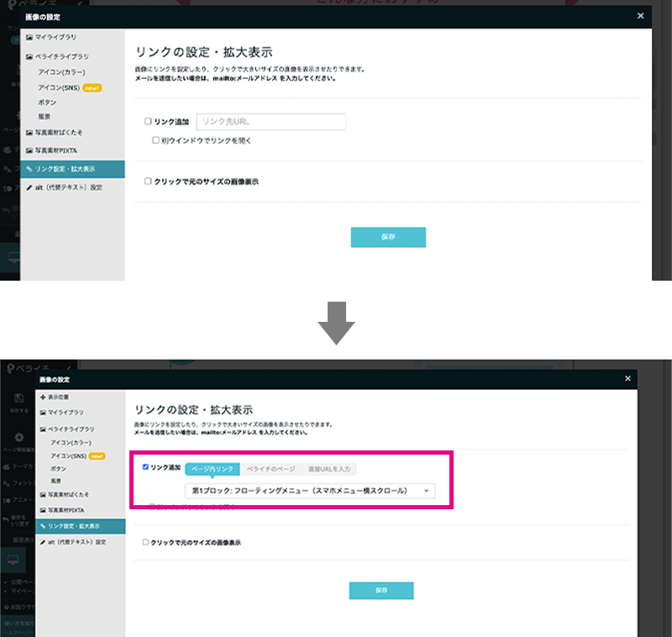Check 別ウインドウでリンクを開く option

click(155, 140)
